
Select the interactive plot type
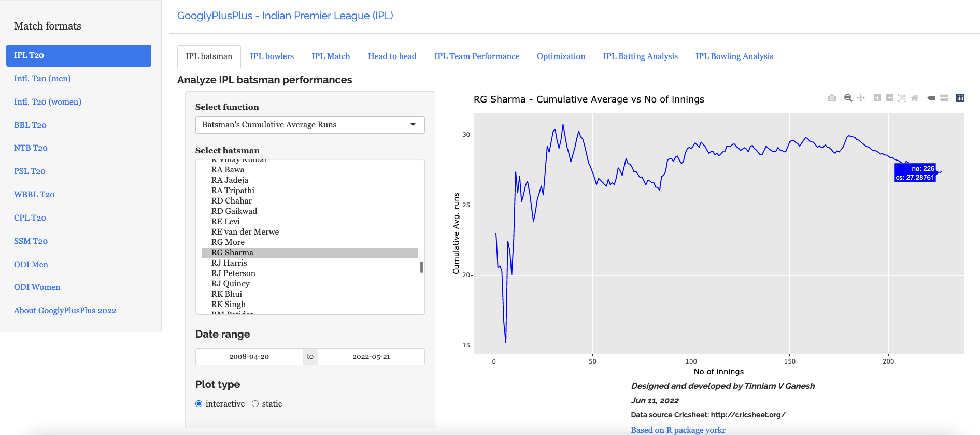click(x=199, y=404)
